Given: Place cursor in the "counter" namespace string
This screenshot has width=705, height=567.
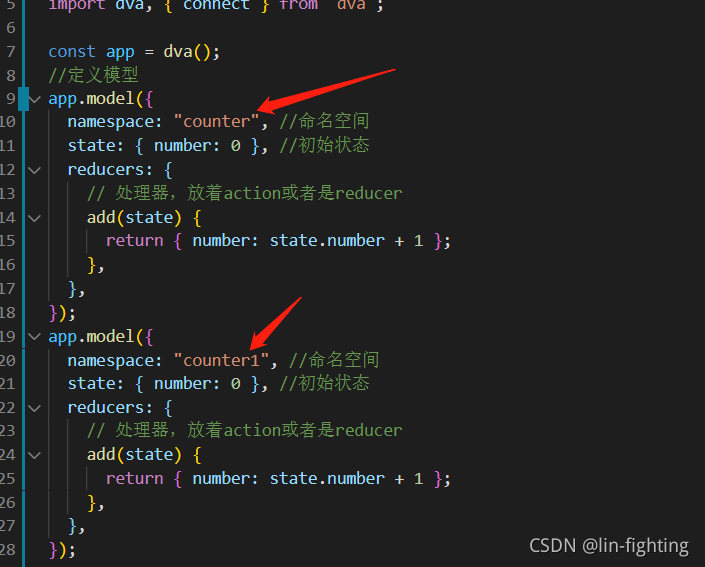Looking at the screenshot, I should coord(217,121).
